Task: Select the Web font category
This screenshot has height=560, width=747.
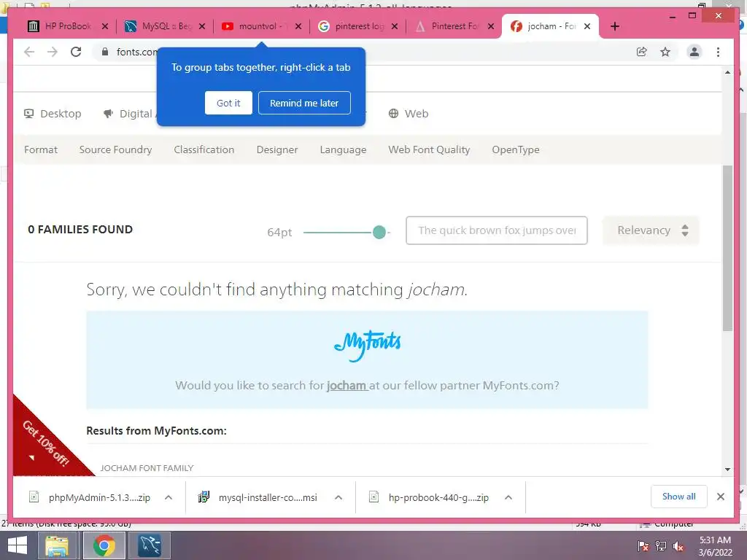Action: pyautogui.click(x=409, y=114)
